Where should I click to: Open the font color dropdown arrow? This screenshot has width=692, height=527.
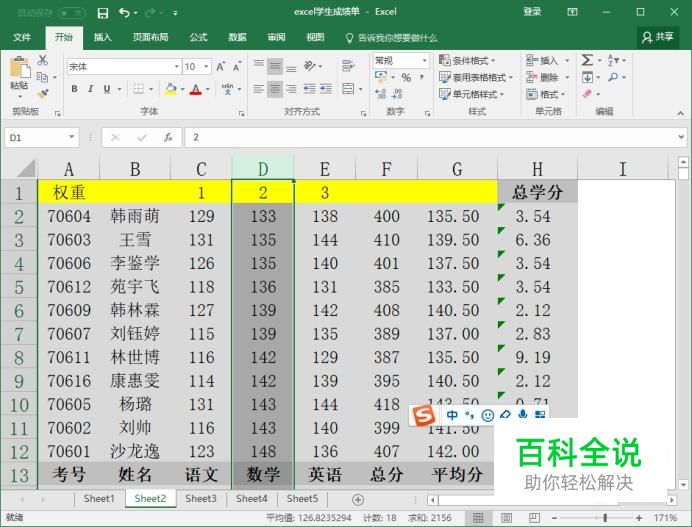[207, 90]
